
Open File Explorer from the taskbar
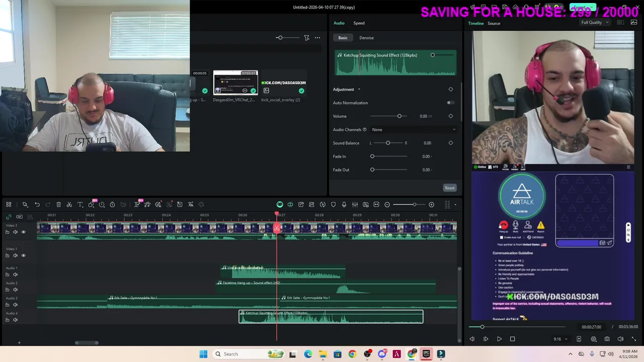click(x=323, y=354)
